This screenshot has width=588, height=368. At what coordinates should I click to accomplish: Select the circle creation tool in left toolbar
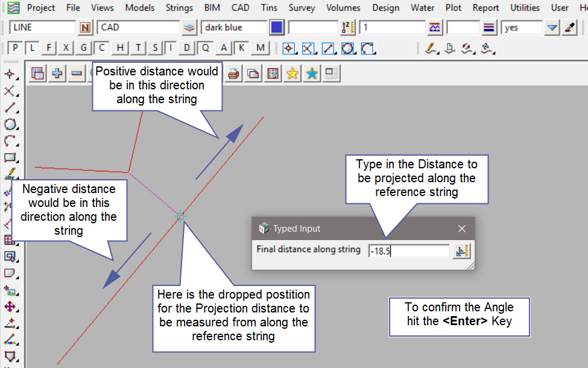pyautogui.click(x=10, y=125)
